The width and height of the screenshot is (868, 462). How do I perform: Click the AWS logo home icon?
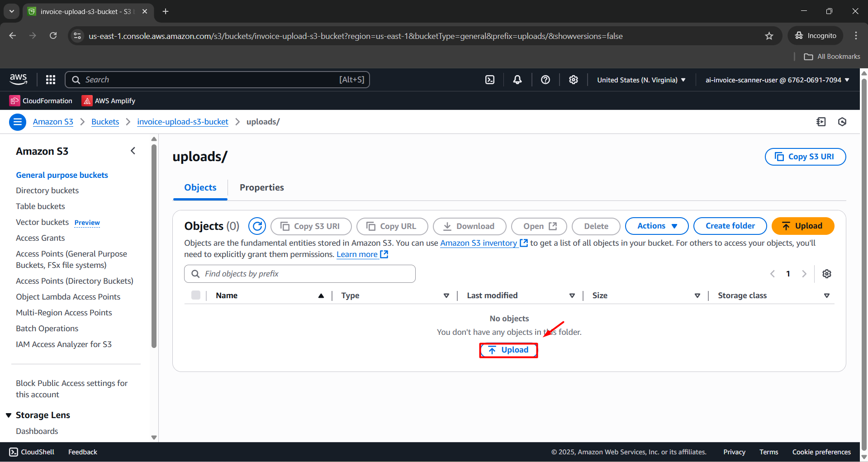coord(19,80)
